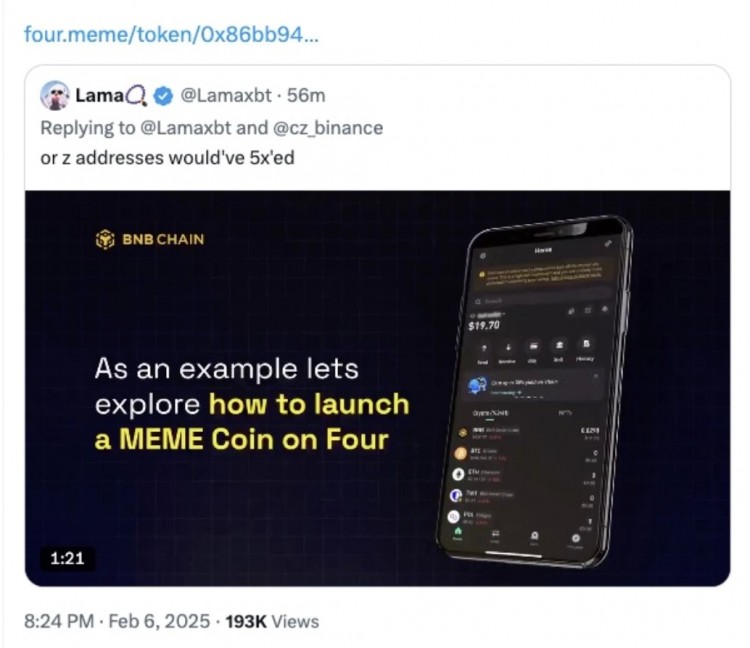Tap the ETH coin icon

pyautogui.click(x=459, y=474)
